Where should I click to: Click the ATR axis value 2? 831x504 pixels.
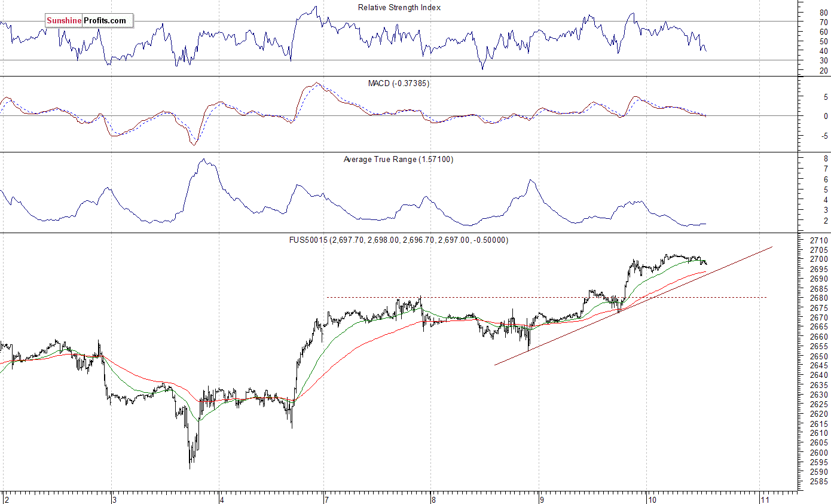(x=826, y=221)
